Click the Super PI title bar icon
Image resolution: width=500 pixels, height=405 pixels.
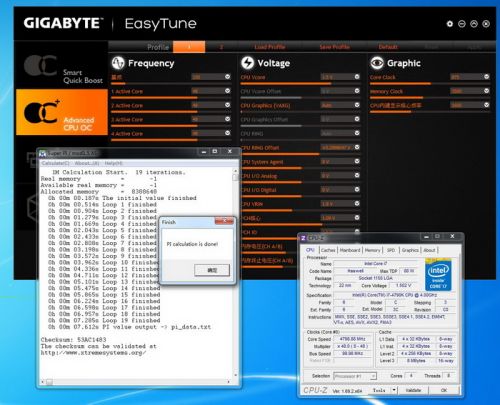43,153
